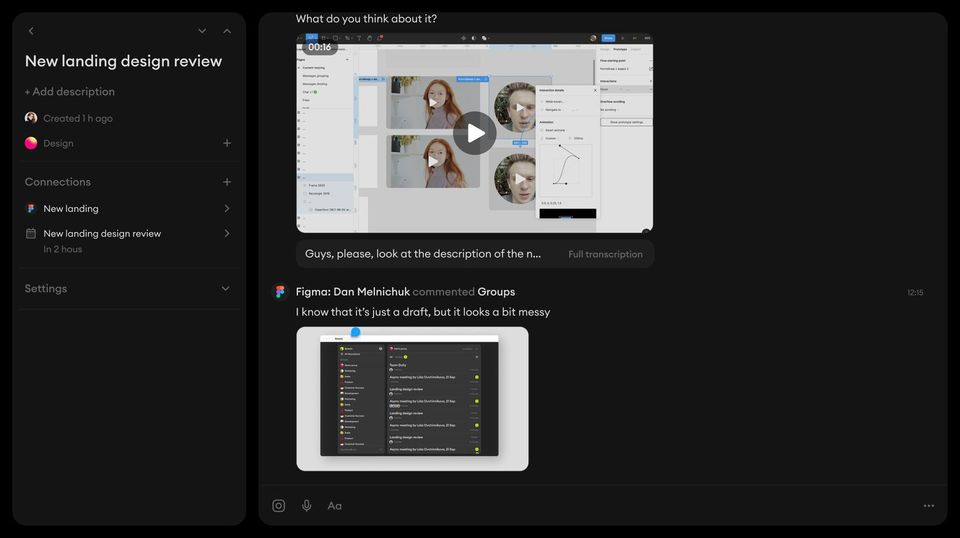Open the Groups link in the Figma comment
The image size is (960, 538).
[x=496, y=292]
